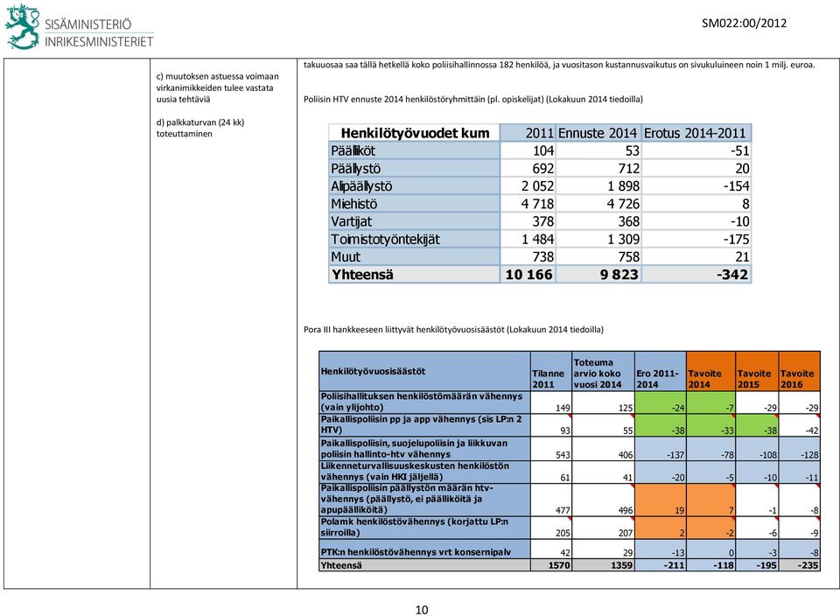Click the Sisäministeriö lion logo
This screenshot has width=840, height=616.
click(23, 26)
